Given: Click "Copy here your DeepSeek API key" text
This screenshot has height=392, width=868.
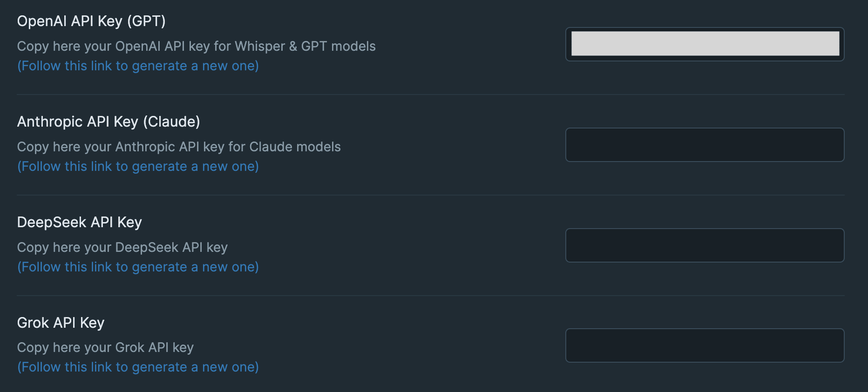Looking at the screenshot, I should coord(122,248).
